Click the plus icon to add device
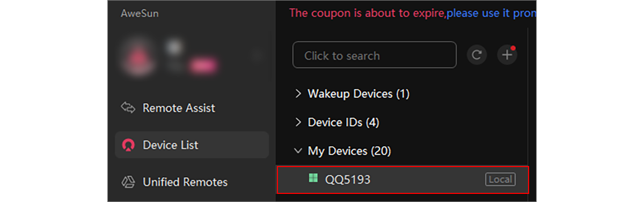644x202 pixels. 507,55
